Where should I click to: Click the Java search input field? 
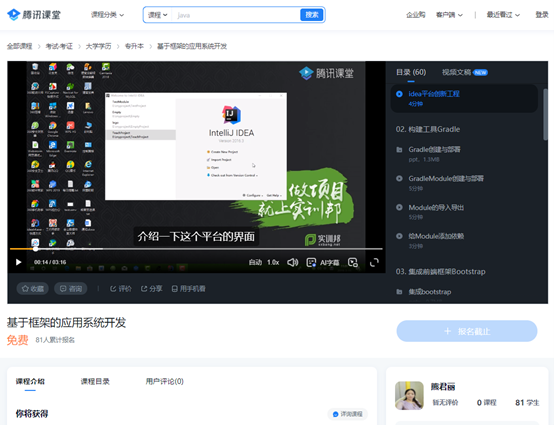[236, 15]
